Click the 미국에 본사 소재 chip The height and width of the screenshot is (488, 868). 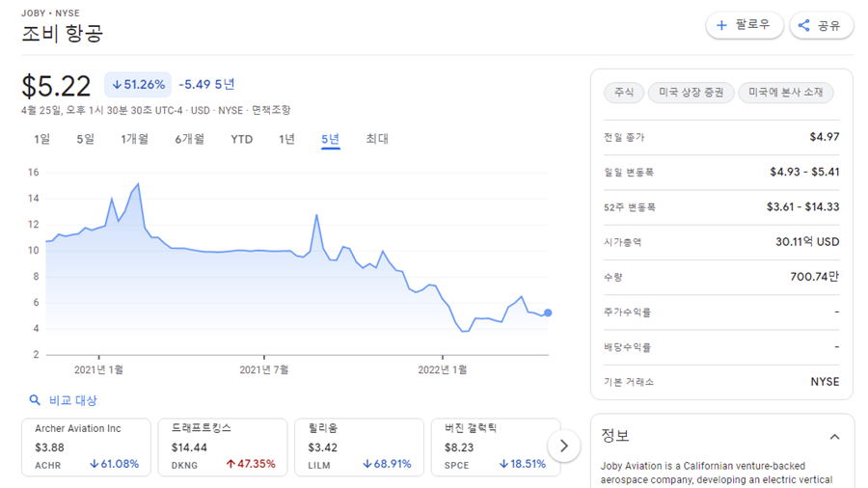[785, 93]
